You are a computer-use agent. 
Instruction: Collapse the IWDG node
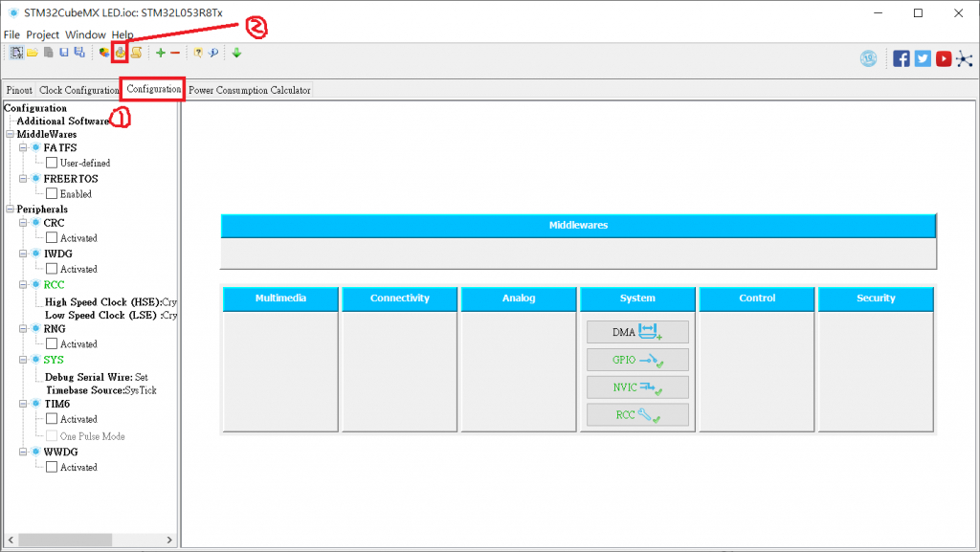pos(23,254)
